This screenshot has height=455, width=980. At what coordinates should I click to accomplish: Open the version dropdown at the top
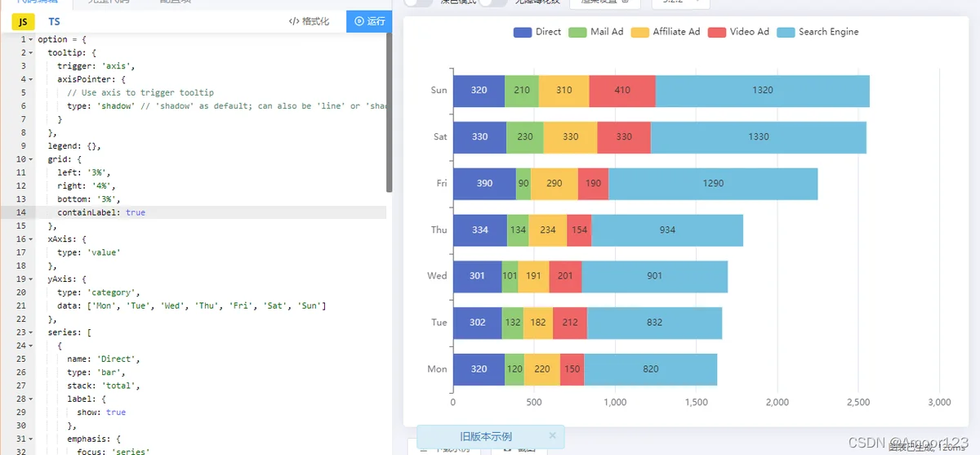point(680,3)
